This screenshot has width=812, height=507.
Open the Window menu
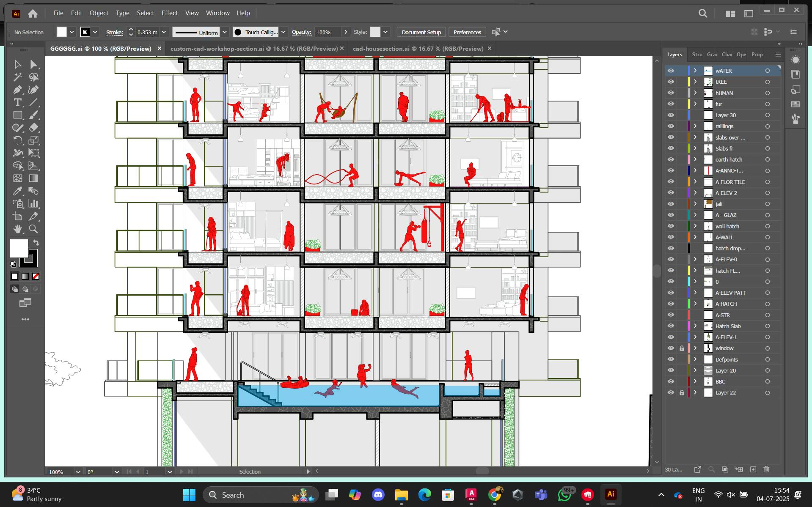point(217,13)
